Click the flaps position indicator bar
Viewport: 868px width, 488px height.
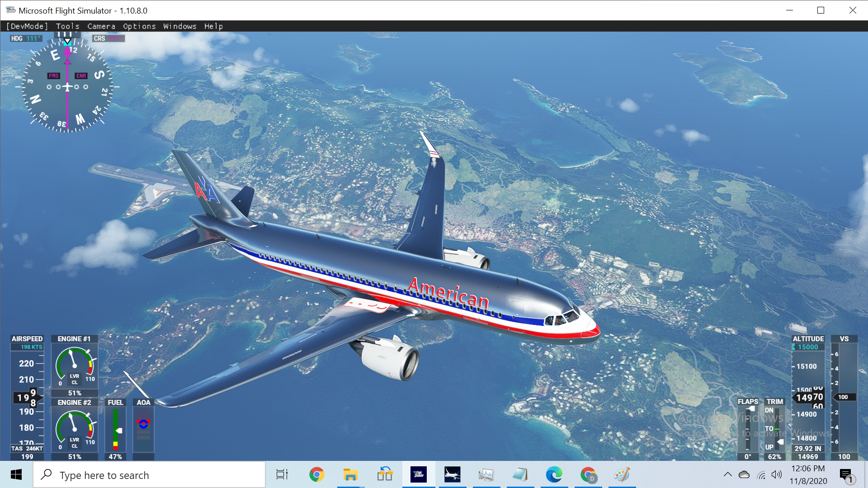coord(748,429)
